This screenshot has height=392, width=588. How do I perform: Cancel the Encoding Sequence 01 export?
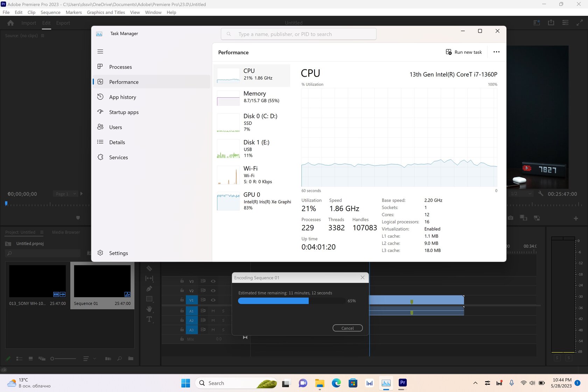click(x=348, y=328)
